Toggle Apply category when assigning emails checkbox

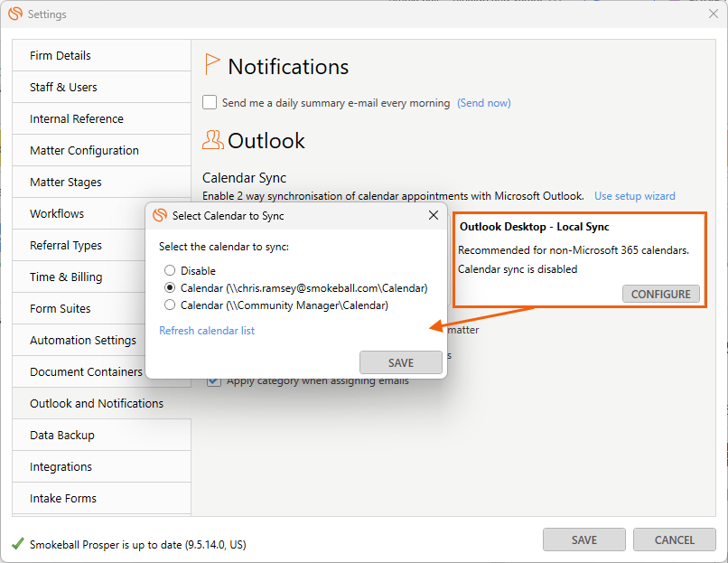[213, 381]
